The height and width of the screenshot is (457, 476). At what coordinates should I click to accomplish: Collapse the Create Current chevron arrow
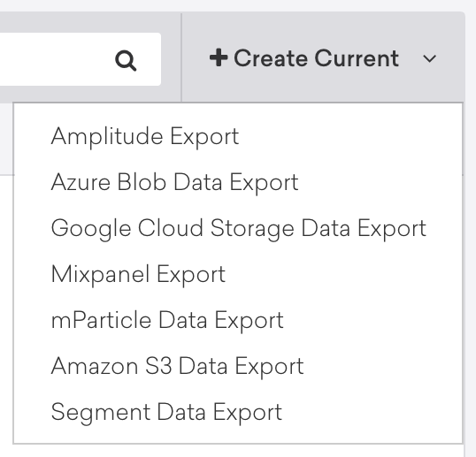(430, 58)
